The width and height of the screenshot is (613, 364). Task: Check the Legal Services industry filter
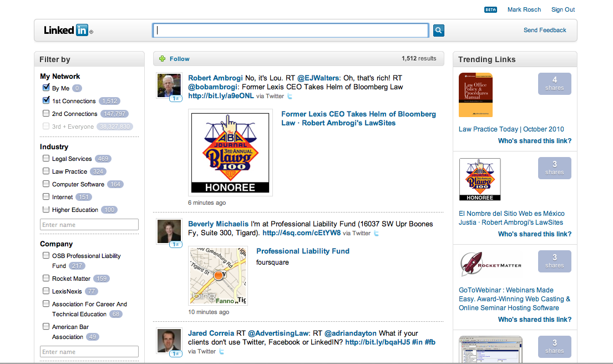pyautogui.click(x=46, y=158)
